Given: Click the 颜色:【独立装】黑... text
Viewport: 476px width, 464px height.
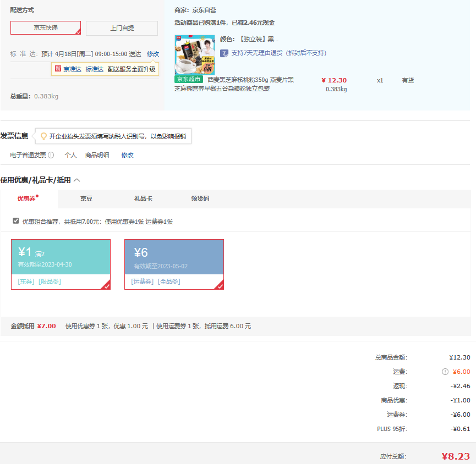Looking at the screenshot, I should [x=249, y=39].
